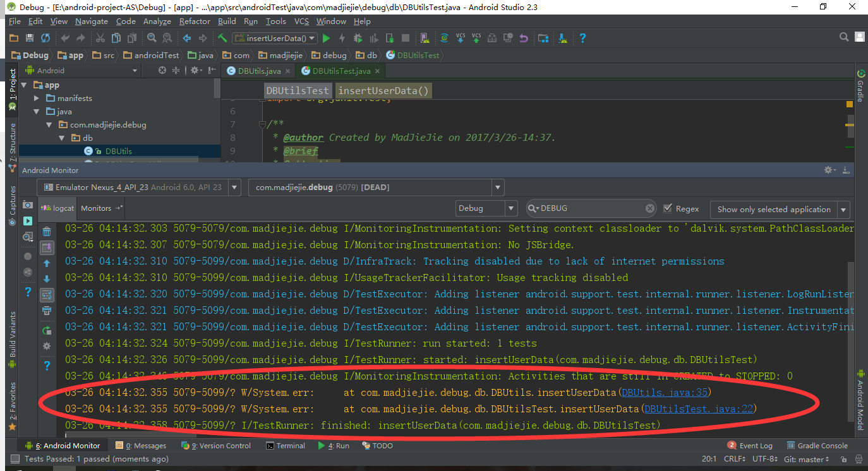Collapse all in Project panel
The height and width of the screenshot is (471, 868).
176,71
